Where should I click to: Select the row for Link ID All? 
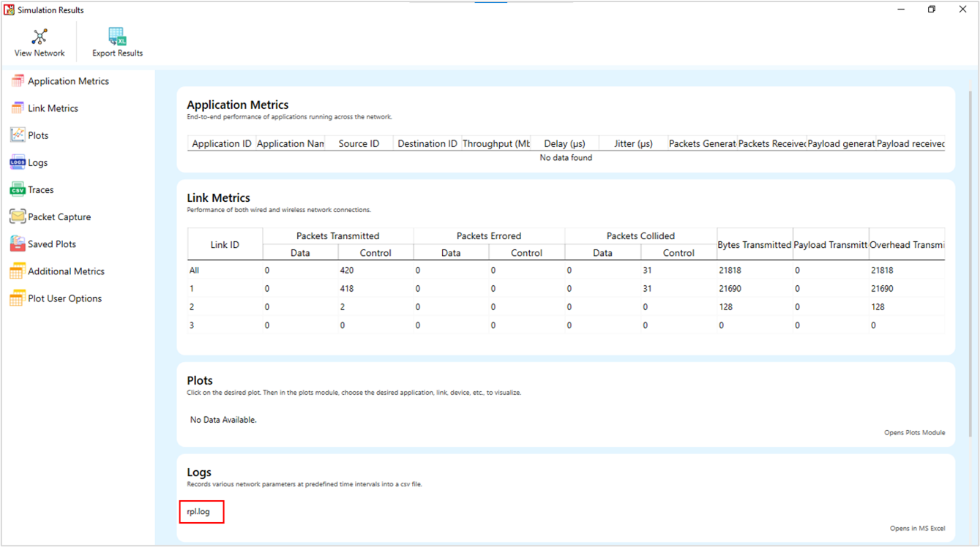[195, 271]
